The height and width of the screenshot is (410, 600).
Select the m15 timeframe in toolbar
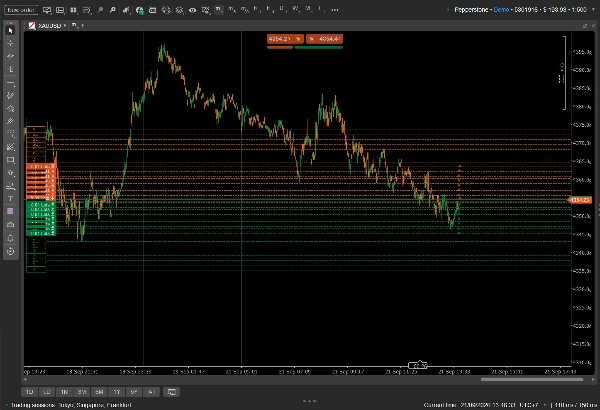point(245,9)
